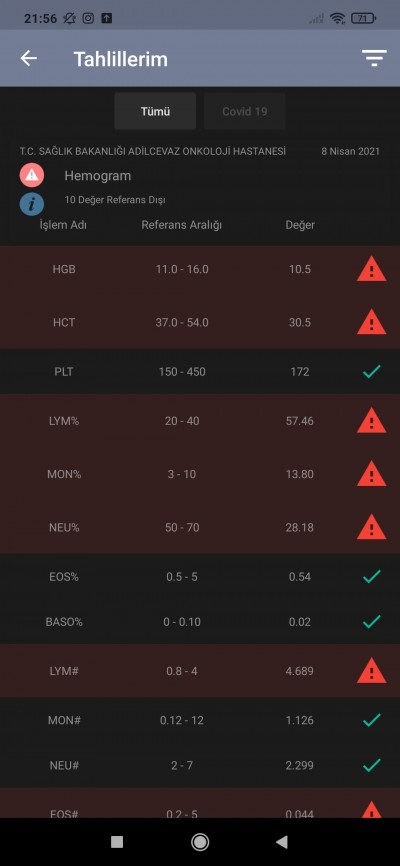
Task: Tap the green checkmark on PLT row
Action: [372, 371]
